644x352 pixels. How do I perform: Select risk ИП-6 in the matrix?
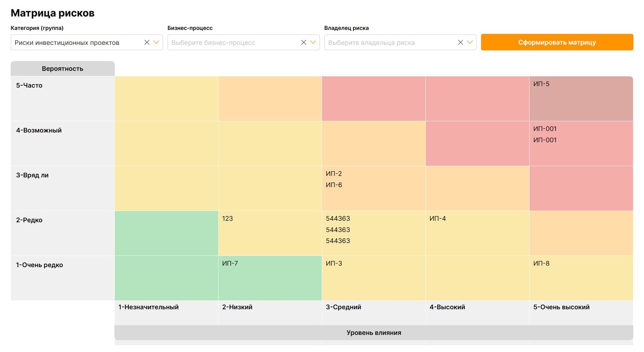click(x=334, y=185)
